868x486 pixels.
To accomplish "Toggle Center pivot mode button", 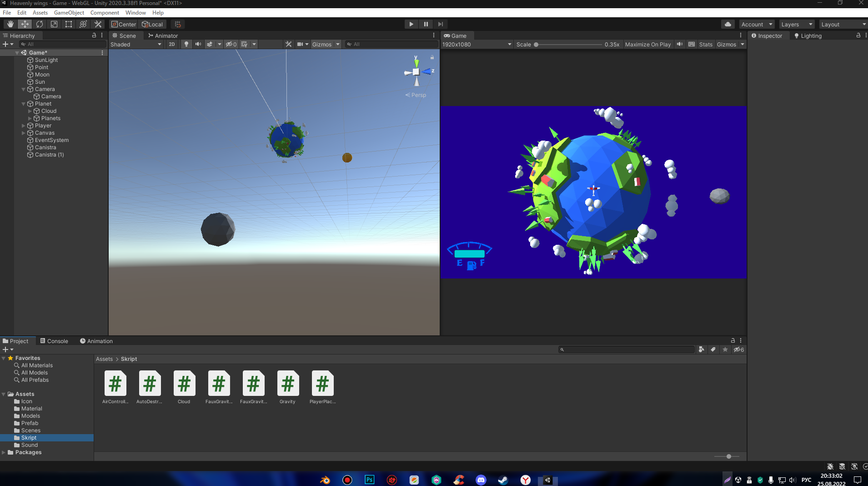I will [x=124, y=24].
